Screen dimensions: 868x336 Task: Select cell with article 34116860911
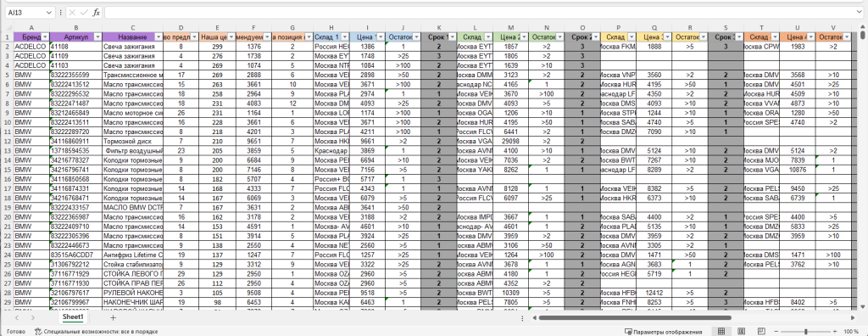75,141
